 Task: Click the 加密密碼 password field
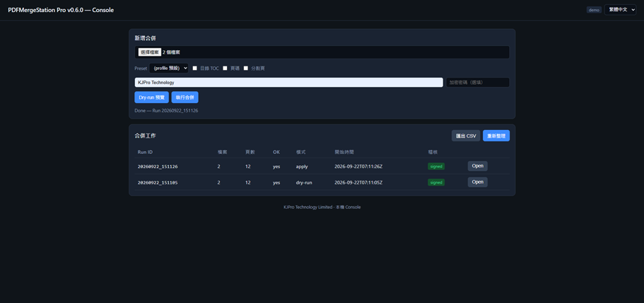(x=478, y=83)
